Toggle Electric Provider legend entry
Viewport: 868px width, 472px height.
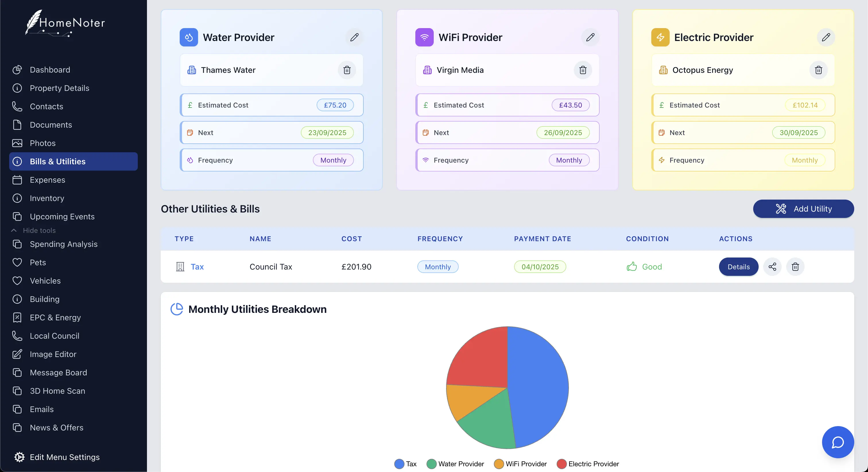pyautogui.click(x=588, y=464)
